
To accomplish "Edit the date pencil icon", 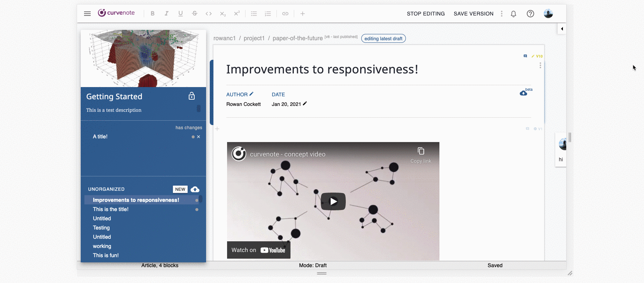I will tap(305, 104).
